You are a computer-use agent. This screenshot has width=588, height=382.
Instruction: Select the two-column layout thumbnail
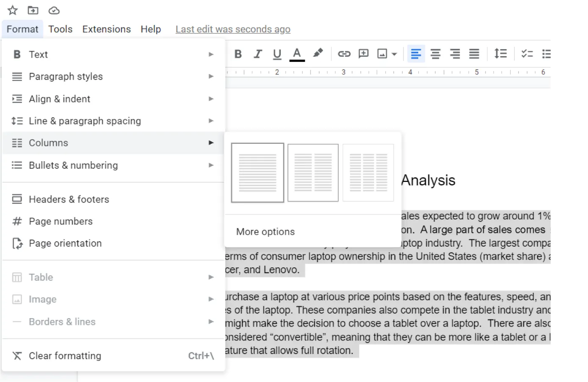coord(313,173)
